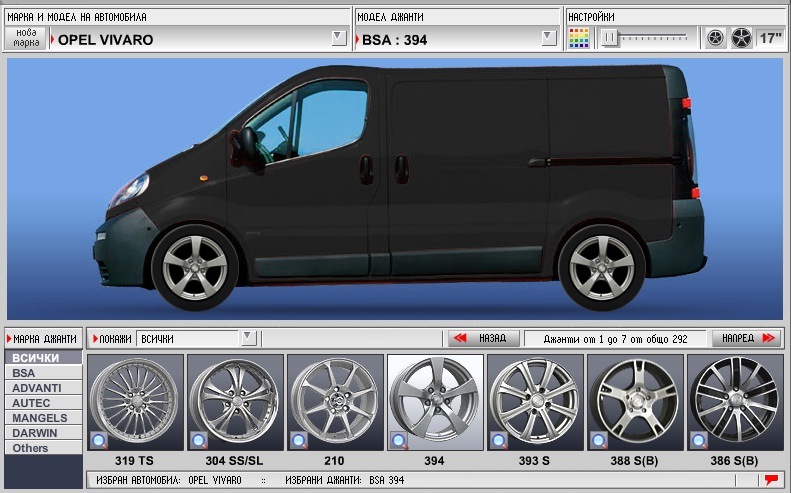This screenshot has height=493, width=791.
Task: Click the 319 TS label
Action: 134,461
